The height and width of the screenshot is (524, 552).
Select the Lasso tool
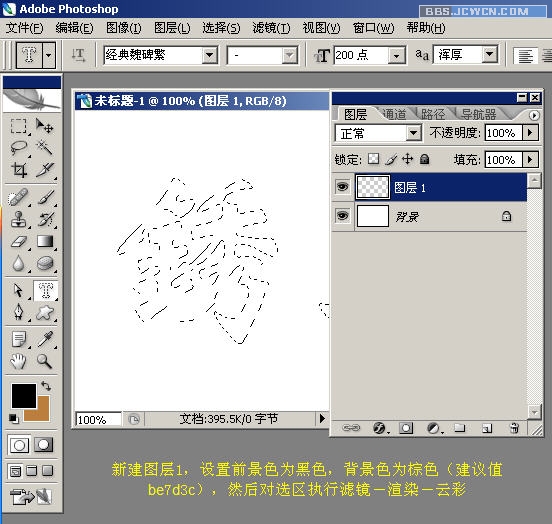pyautogui.click(x=18, y=148)
